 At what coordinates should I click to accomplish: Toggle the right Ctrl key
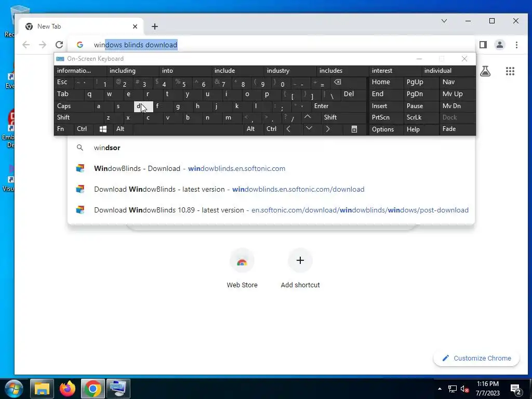(x=273, y=129)
